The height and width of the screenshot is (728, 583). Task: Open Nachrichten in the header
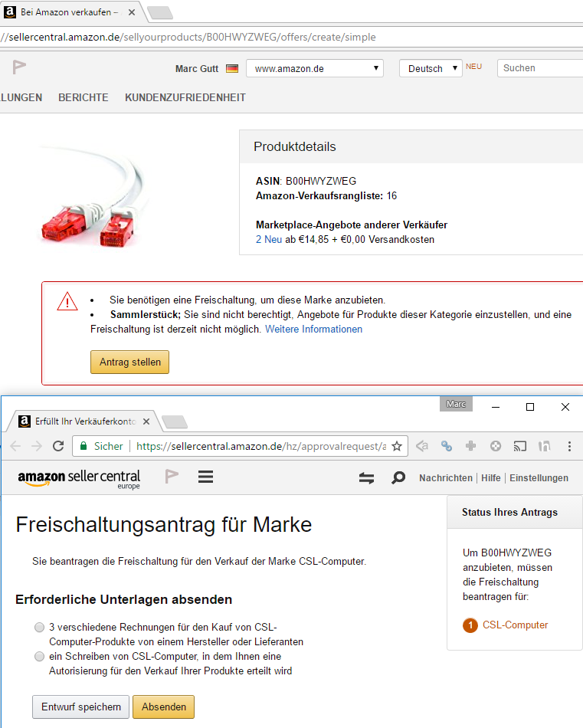(x=446, y=477)
